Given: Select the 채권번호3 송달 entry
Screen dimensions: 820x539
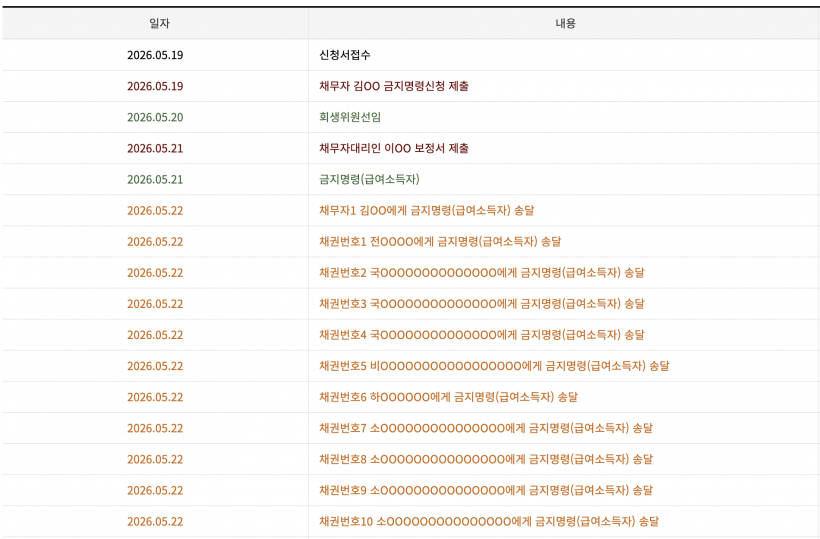Looking at the screenshot, I should coord(482,304).
